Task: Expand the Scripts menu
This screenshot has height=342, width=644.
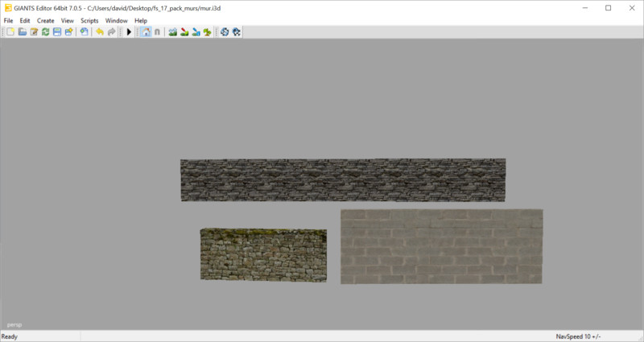Action: (89, 20)
